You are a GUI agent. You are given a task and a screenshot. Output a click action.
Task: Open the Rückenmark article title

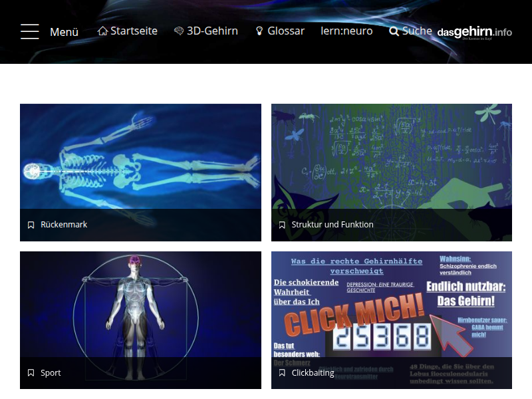tap(64, 225)
